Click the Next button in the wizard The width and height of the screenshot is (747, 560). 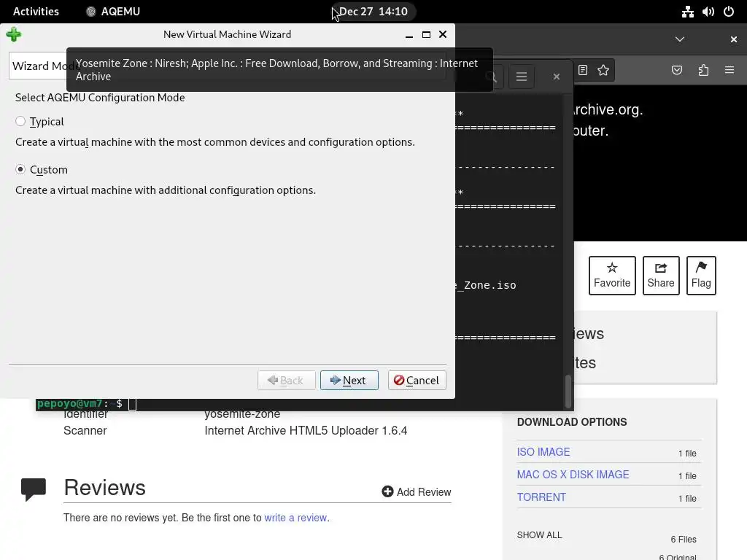(x=349, y=380)
